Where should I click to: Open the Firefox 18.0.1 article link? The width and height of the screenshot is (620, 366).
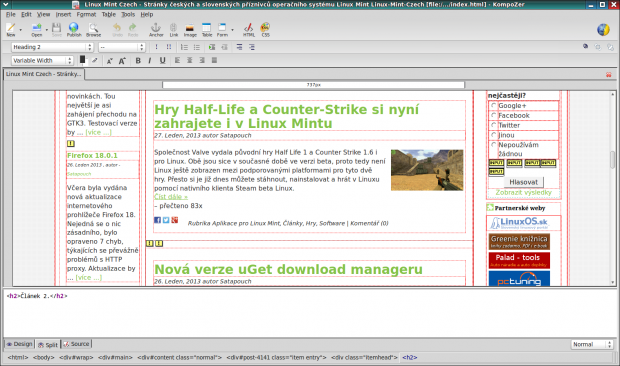92,155
